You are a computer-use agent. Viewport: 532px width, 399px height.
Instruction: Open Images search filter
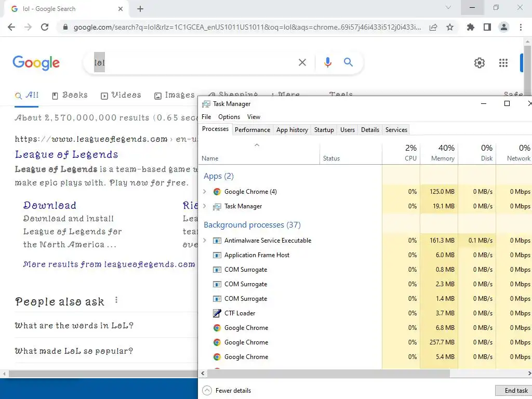(175, 96)
